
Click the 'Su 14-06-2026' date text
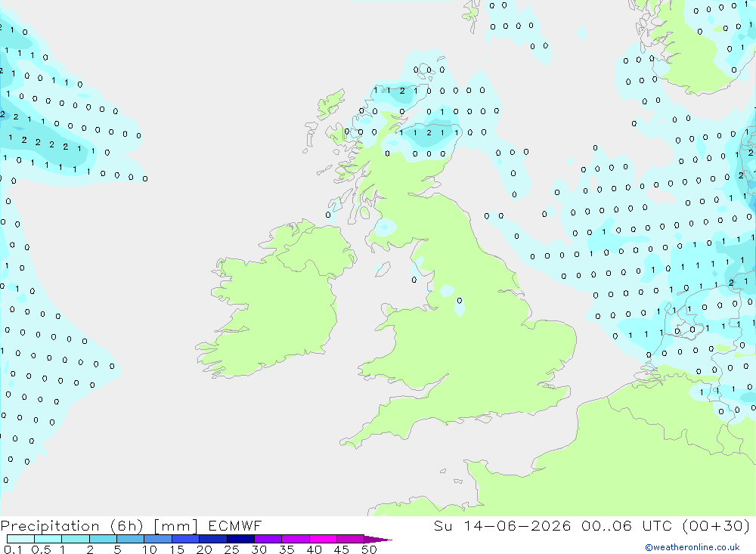pyautogui.click(x=502, y=525)
